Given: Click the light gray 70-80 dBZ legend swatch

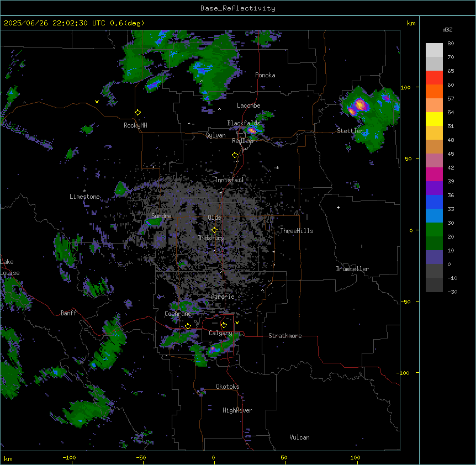Looking at the screenshot, I should tap(434, 50).
